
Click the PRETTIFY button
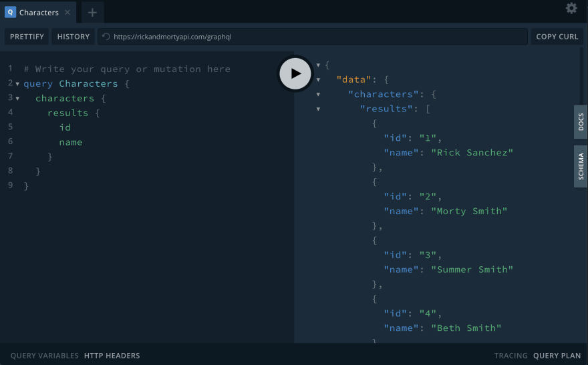(27, 37)
